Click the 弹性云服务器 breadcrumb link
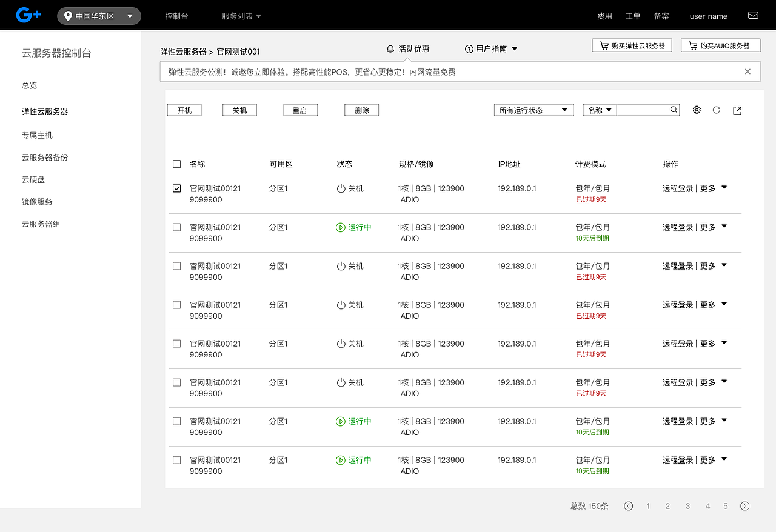The width and height of the screenshot is (776, 532). point(183,52)
